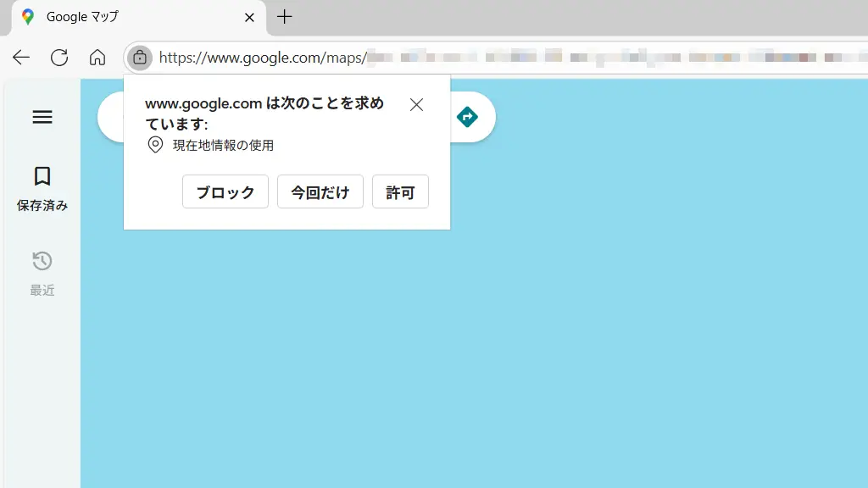The height and width of the screenshot is (488, 868).
Task: Click the location pin icon in the prompt
Action: pos(155,145)
